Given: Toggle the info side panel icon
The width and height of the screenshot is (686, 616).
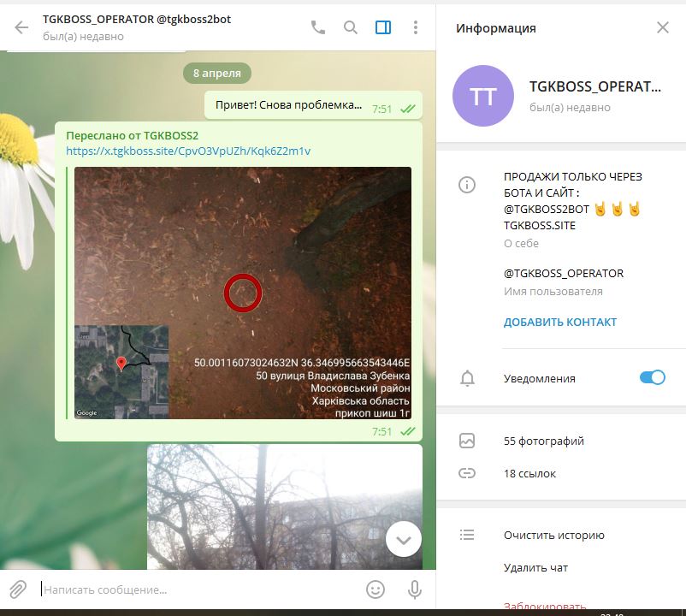Looking at the screenshot, I should [383, 27].
